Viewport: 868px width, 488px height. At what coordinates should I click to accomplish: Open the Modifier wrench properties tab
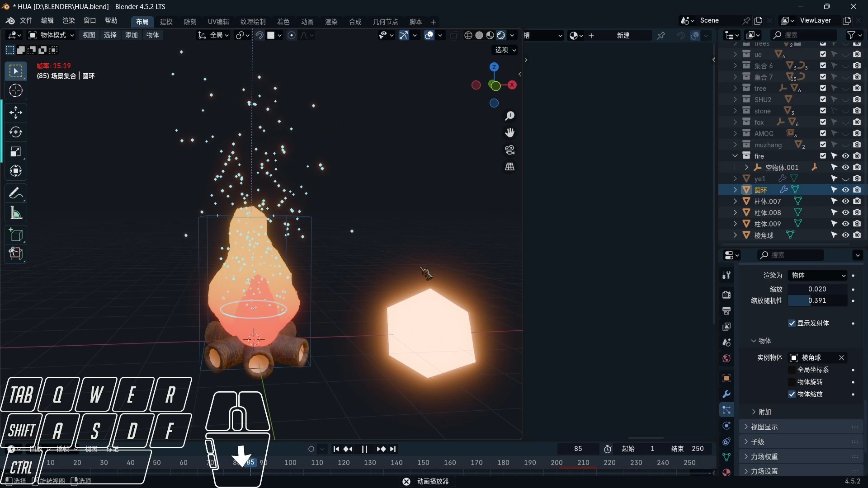(726, 394)
